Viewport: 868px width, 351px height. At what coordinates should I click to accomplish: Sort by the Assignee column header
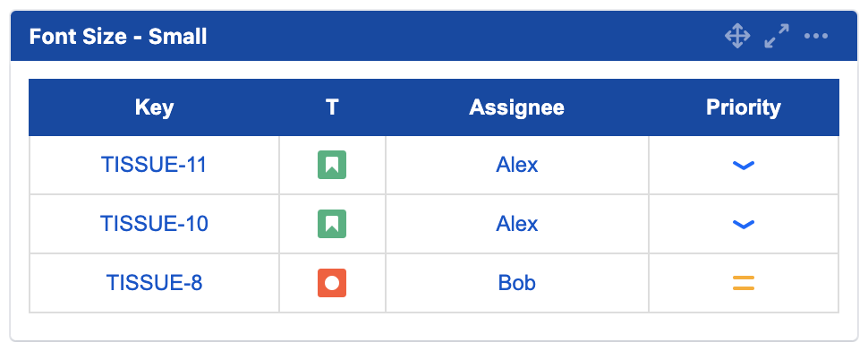(517, 107)
